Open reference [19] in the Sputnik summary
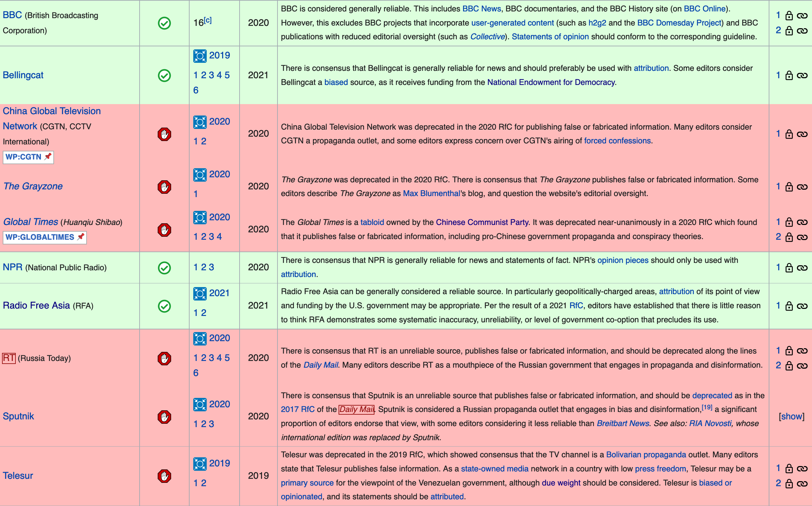 click(x=707, y=407)
